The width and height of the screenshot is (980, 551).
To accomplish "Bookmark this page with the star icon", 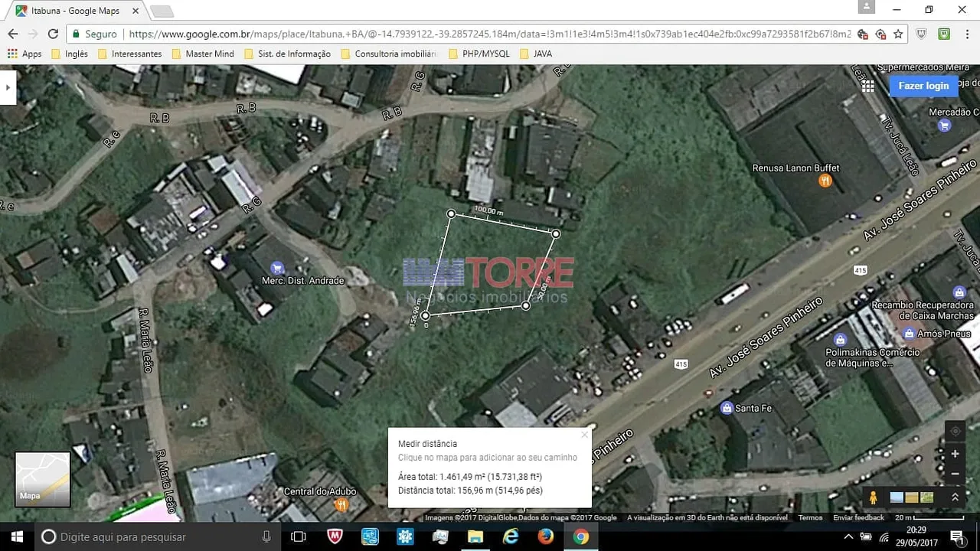I will (898, 34).
